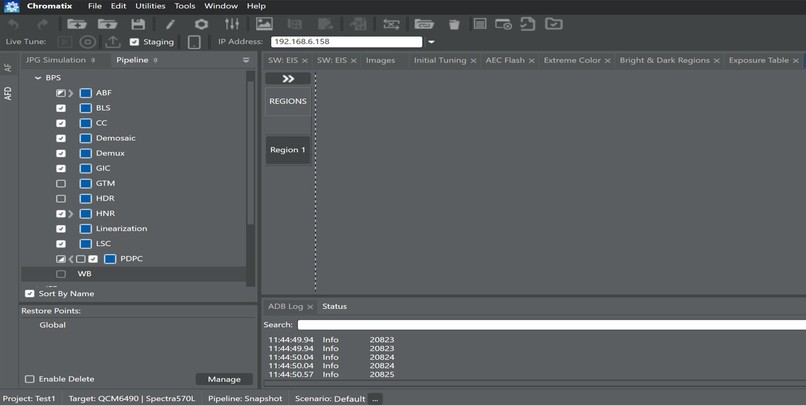Click the log Search input field
This screenshot has height=406, width=806.
coord(552,325)
